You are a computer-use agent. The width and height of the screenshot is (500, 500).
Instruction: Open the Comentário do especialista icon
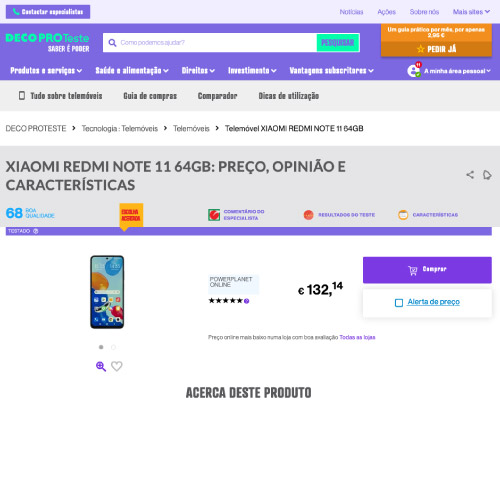point(214,215)
